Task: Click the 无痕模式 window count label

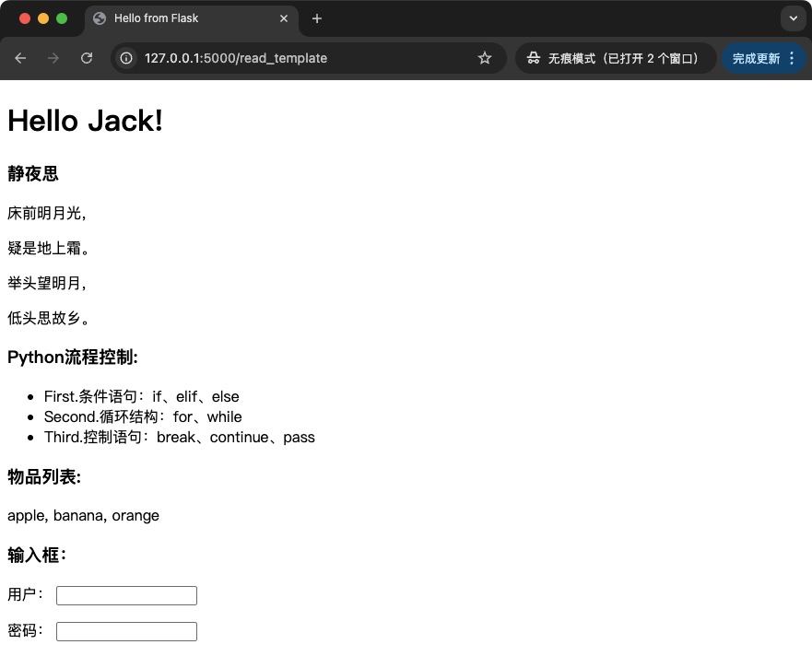Action: point(623,58)
